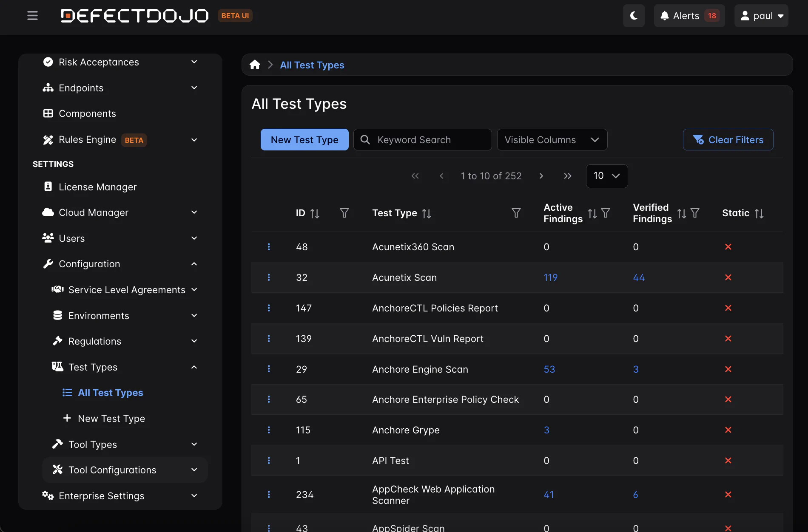
Task: Click the Clear Filters button
Action: [x=728, y=140]
